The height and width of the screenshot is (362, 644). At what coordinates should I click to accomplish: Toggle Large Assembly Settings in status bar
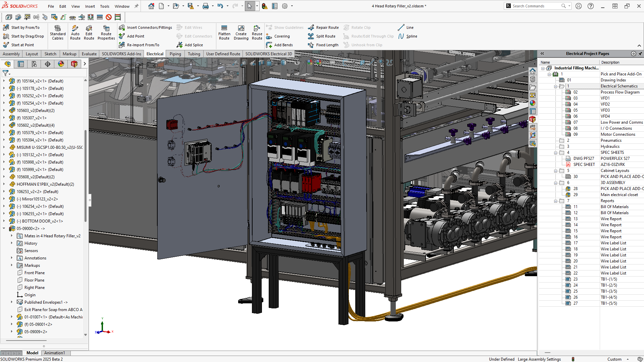click(x=539, y=359)
